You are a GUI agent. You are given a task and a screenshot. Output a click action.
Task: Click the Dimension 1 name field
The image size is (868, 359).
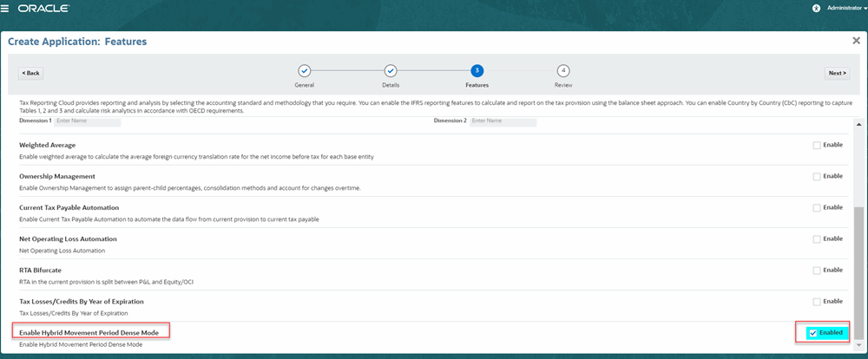(88, 121)
